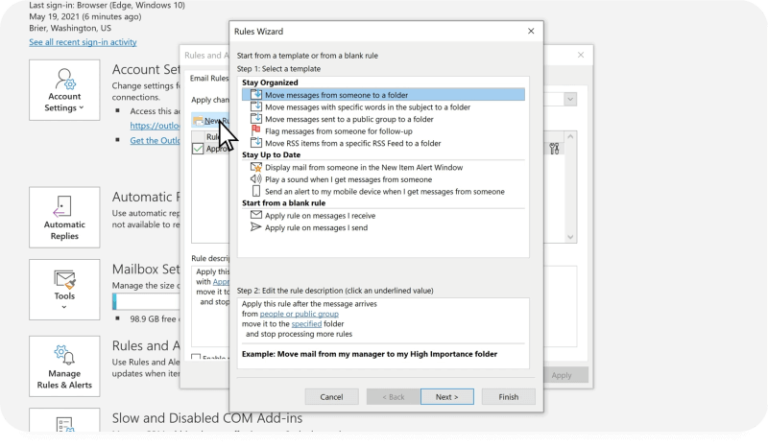Open the dropdown in Rules and Alerts dialog
Viewport: 768px width, 447px height.
coord(570,99)
